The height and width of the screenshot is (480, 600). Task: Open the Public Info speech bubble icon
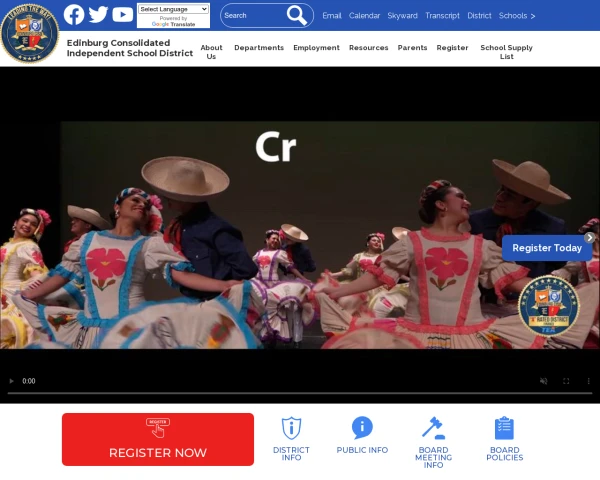click(362, 428)
